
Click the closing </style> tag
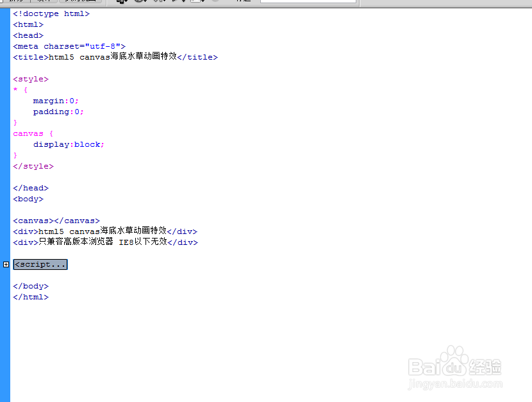click(33, 166)
